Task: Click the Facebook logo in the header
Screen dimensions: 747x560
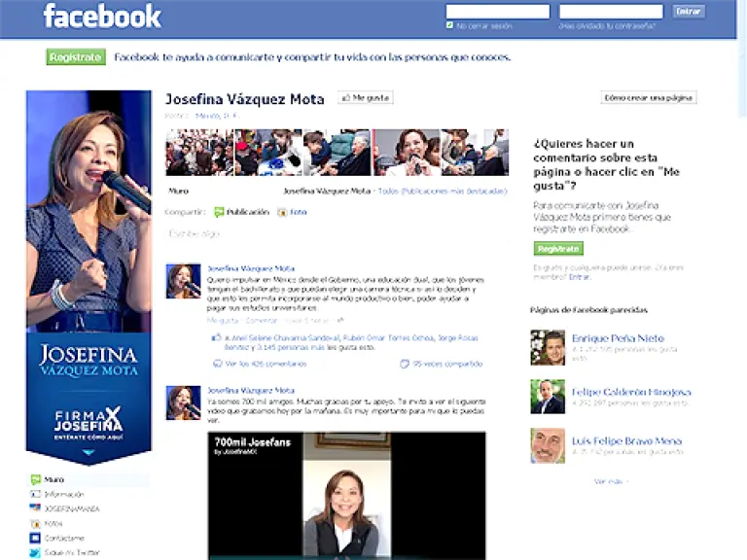Action: point(102,16)
